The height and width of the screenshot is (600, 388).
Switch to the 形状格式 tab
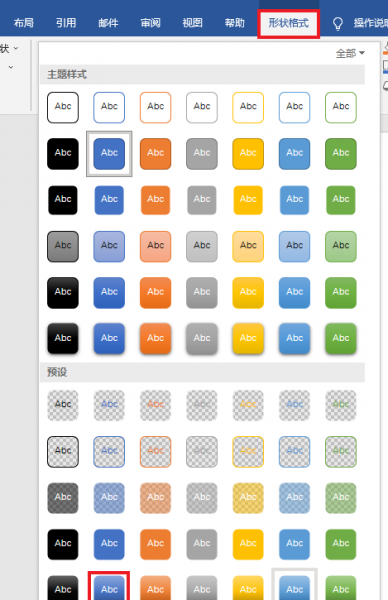289,23
